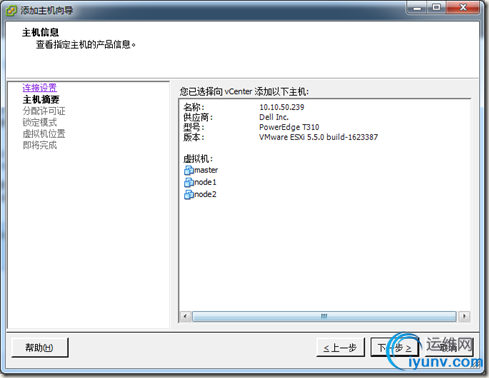This screenshot has height=378, width=489.
Task: Click the 主机信息 heading
Action: (40, 32)
